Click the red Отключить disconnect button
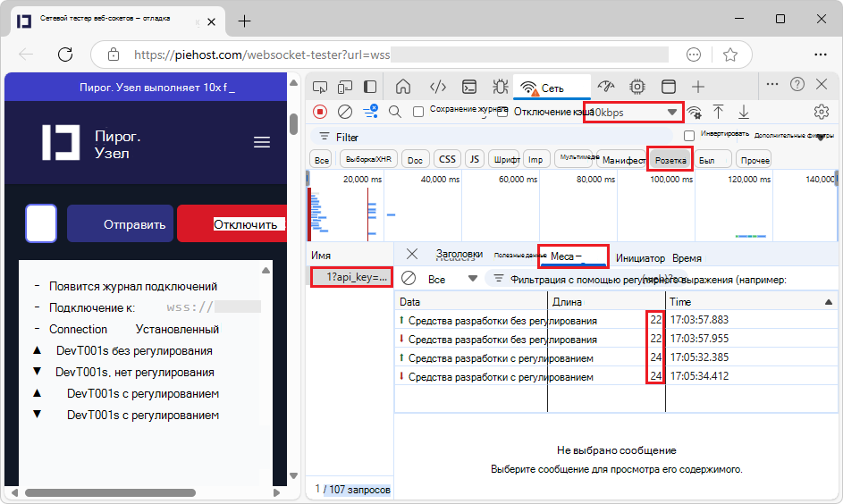 coord(232,223)
